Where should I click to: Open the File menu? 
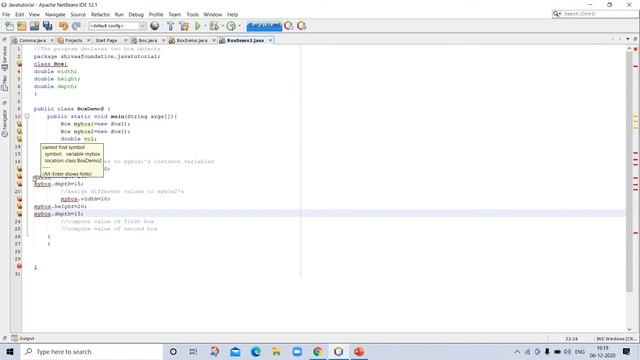[x=6, y=14]
